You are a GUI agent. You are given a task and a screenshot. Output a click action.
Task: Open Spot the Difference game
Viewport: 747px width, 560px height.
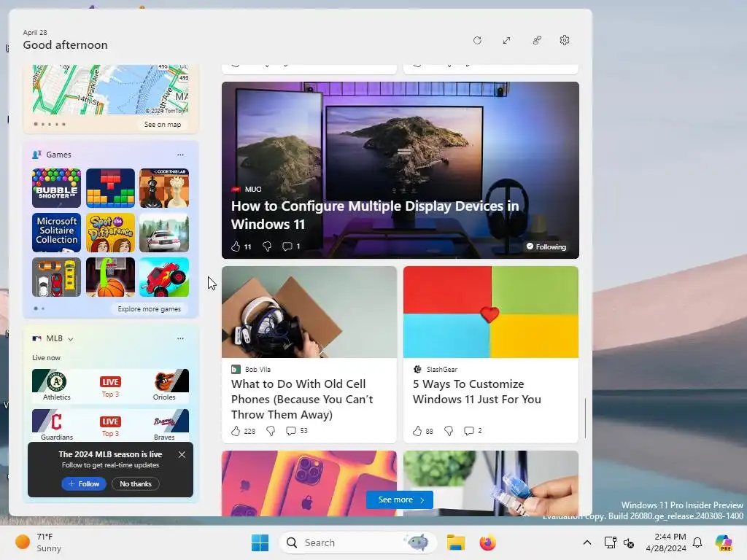[110, 233]
